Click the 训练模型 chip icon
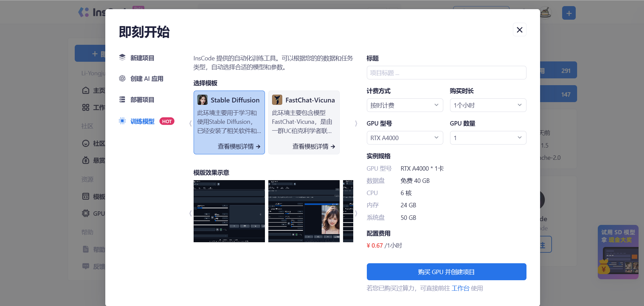The width and height of the screenshot is (644, 306). pos(122,121)
